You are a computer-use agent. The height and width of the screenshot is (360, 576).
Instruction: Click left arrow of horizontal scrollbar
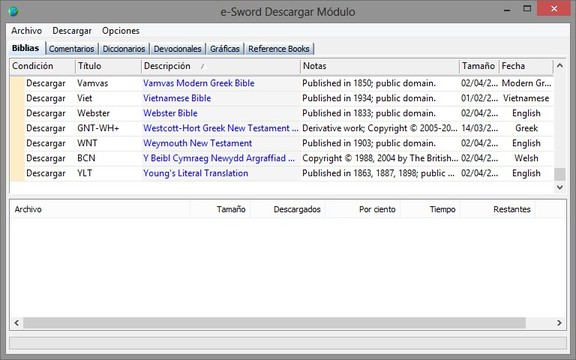[17, 323]
